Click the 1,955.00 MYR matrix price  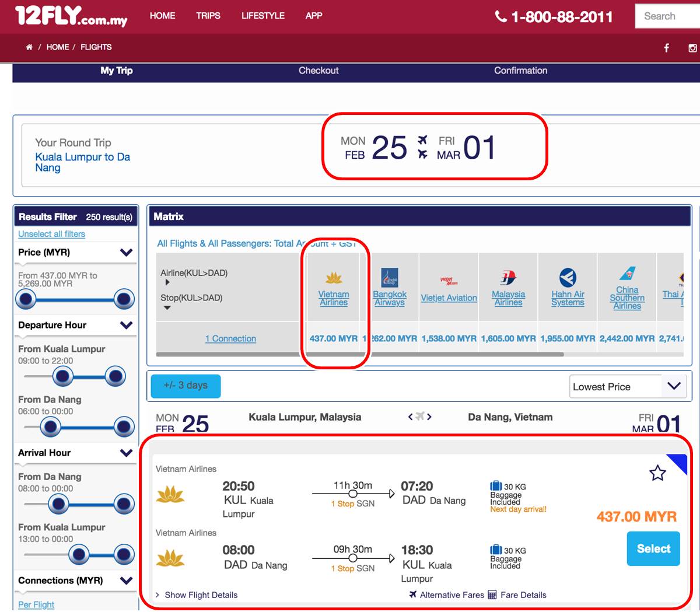[x=568, y=338]
